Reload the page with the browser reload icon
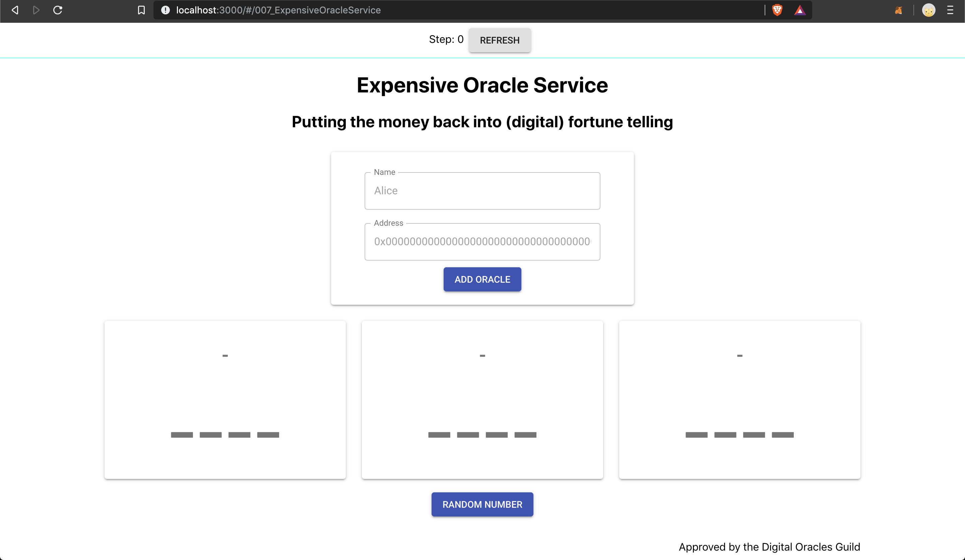The height and width of the screenshot is (560, 965). click(x=58, y=10)
